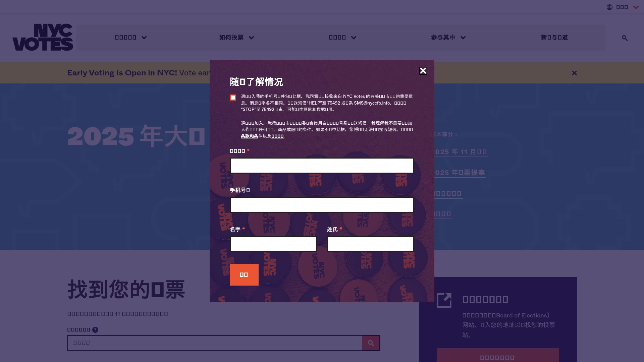Viewport: 644px width, 362px height.
Task: Close the sign-up popup with the X
Action: point(423,71)
